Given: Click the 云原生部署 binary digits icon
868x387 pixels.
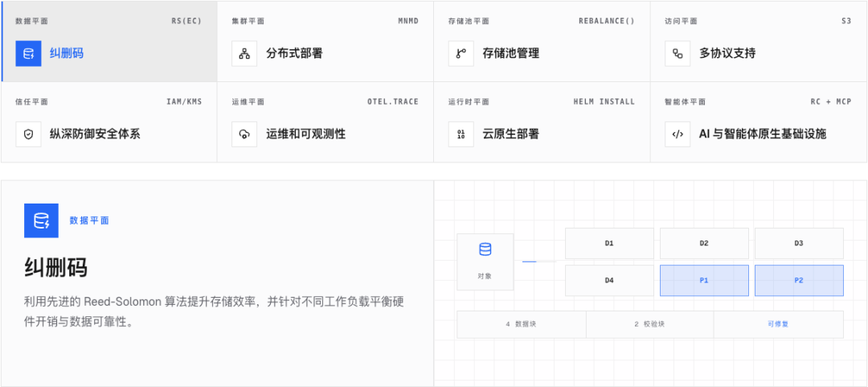Looking at the screenshot, I should click(x=461, y=134).
